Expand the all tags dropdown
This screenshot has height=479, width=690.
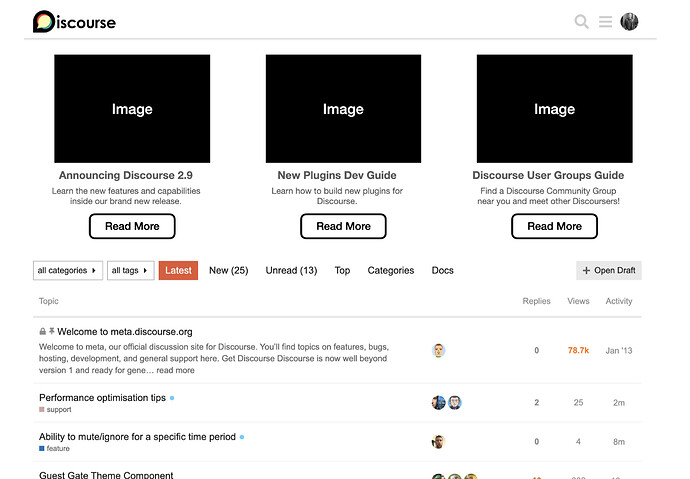coord(131,271)
